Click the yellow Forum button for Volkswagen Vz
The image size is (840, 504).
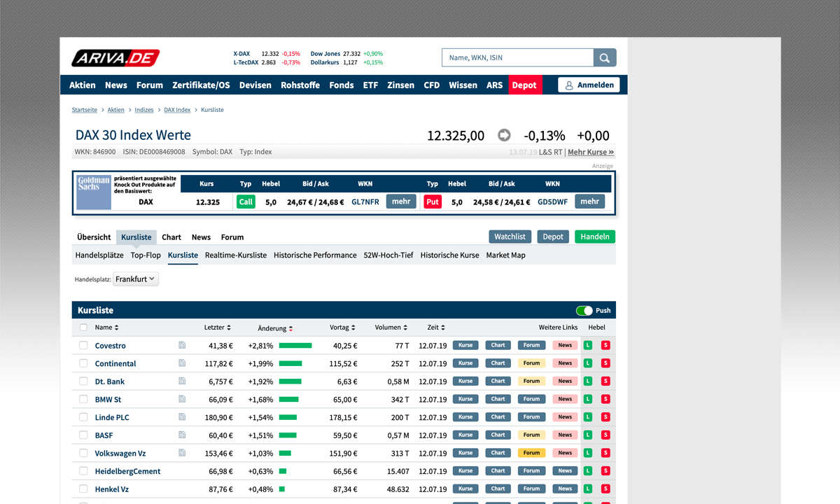pyautogui.click(x=532, y=453)
